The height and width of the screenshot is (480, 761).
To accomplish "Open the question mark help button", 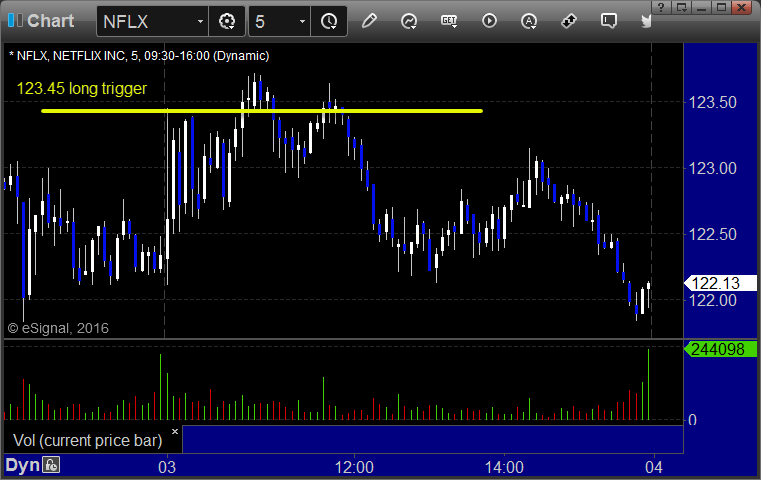I will (661, 7).
